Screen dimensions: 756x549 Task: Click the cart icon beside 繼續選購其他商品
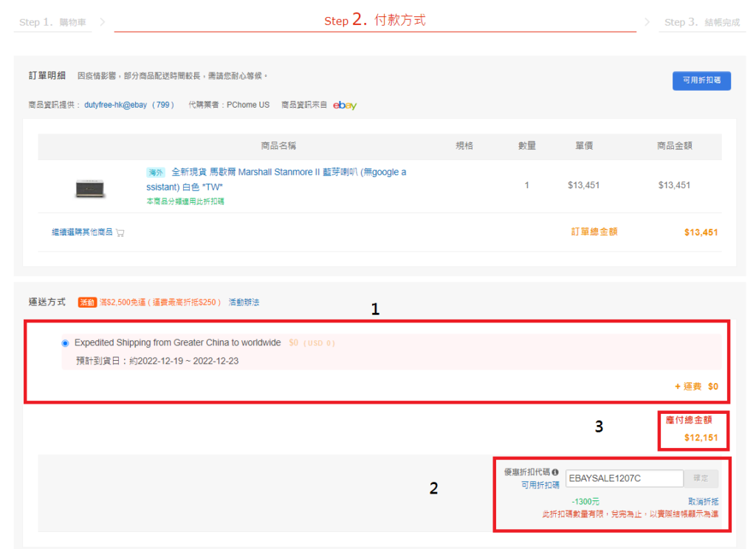tap(120, 232)
